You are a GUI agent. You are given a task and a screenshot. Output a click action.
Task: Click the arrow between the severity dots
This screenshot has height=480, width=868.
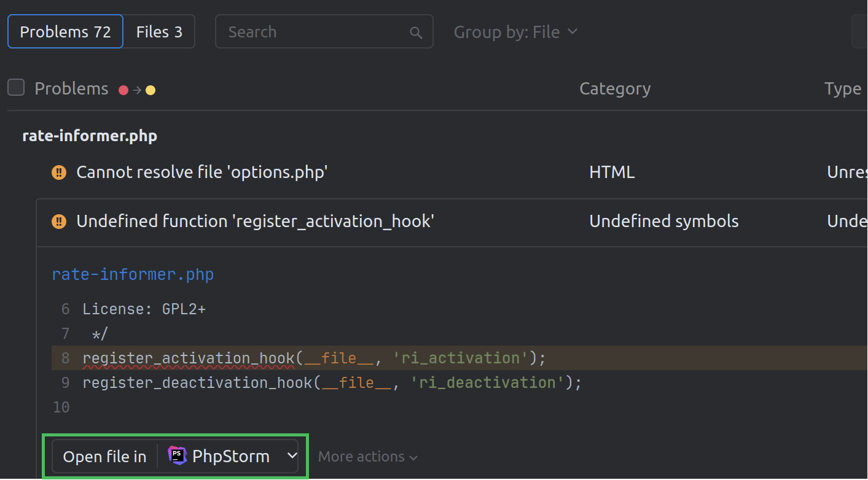pyautogui.click(x=136, y=89)
